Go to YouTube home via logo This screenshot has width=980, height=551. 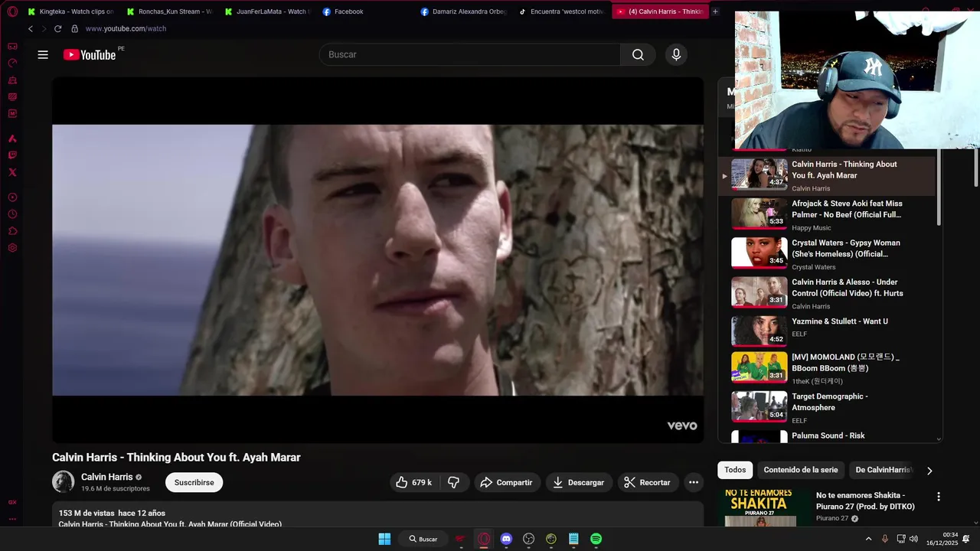(90, 54)
